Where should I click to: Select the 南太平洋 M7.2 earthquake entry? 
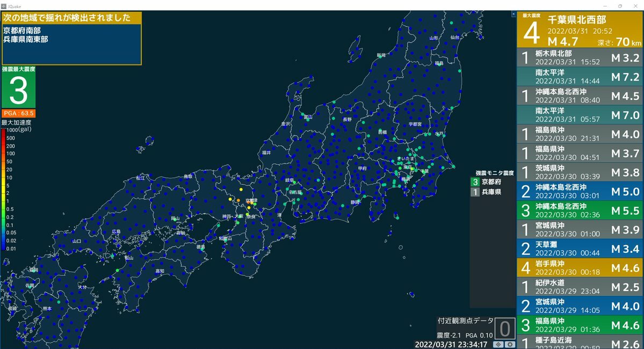tap(580, 76)
